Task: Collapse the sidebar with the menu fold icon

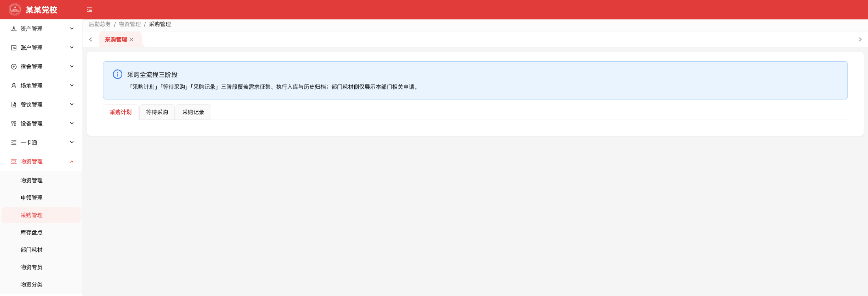Action: (90, 10)
